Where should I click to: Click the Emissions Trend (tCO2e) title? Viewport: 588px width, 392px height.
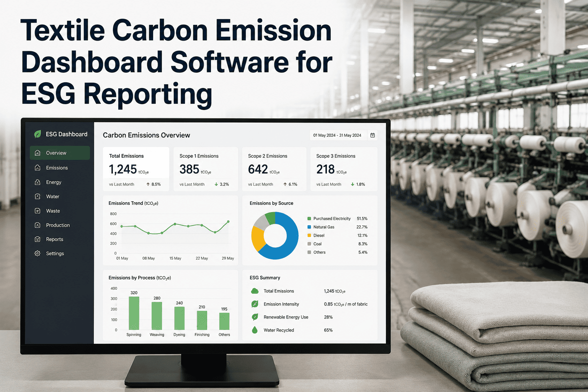pyautogui.click(x=133, y=203)
